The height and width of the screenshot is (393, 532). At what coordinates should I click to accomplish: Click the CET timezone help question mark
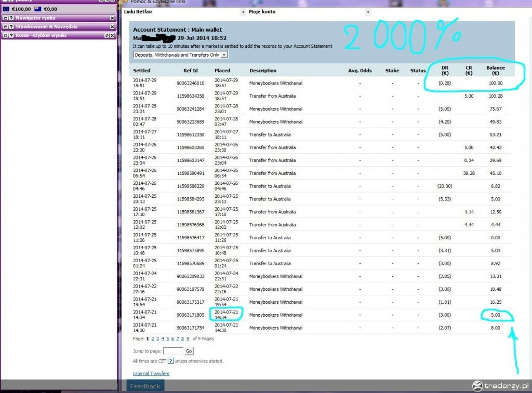pos(170,361)
